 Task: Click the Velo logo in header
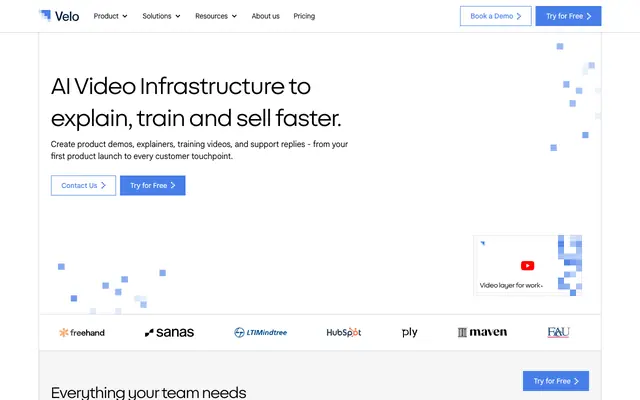(59, 16)
